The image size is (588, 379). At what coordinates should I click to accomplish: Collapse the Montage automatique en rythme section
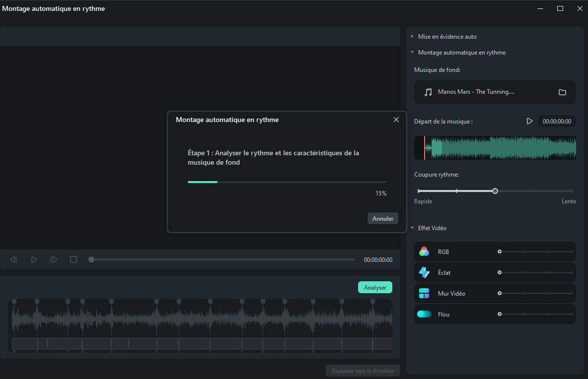(x=412, y=53)
